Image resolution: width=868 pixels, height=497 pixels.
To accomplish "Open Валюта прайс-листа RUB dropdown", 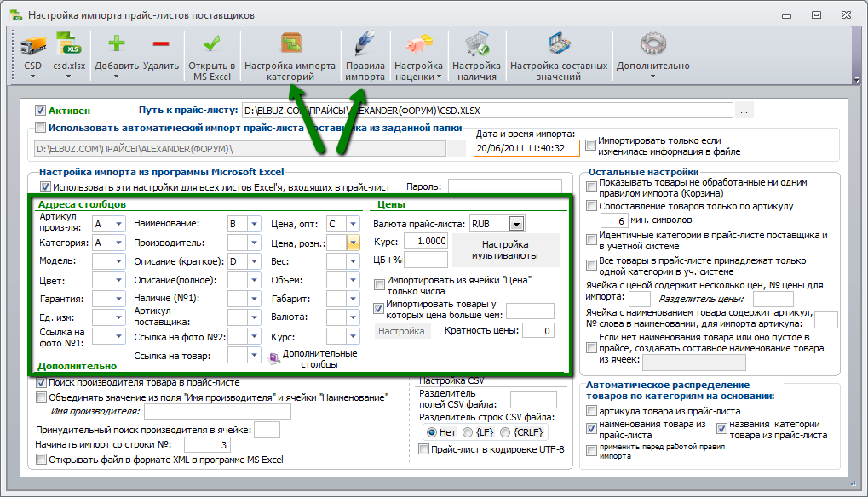I will [x=516, y=224].
